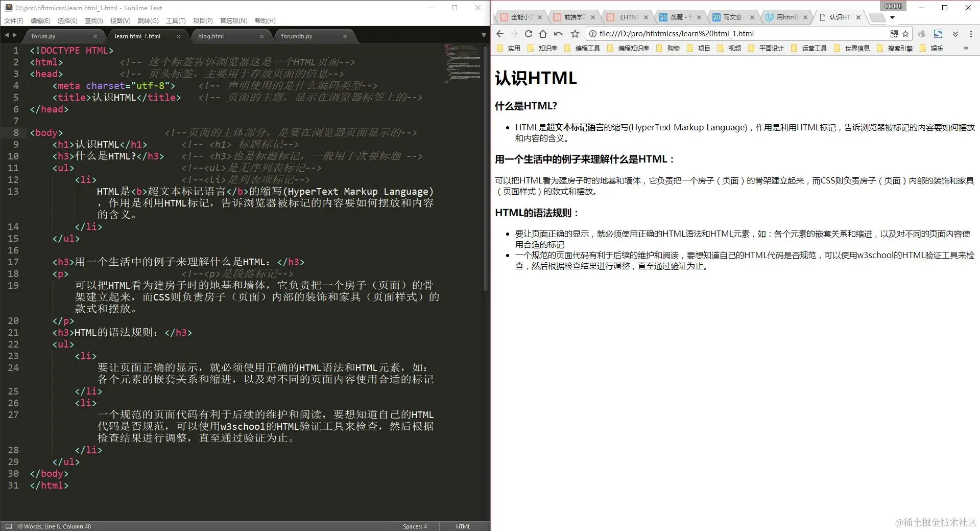This screenshot has width=980, height=531.
Task: Switch to the 用html browser tab
Action: (786, 17)
